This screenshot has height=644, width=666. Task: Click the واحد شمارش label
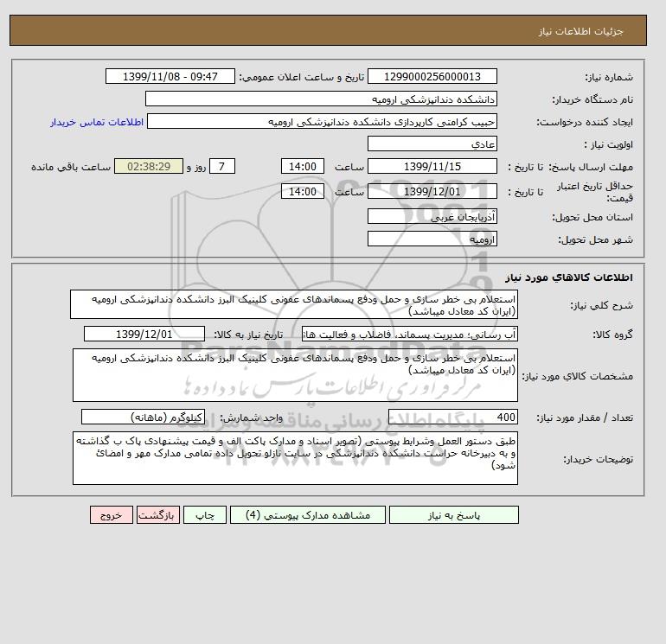coord(251,418)
